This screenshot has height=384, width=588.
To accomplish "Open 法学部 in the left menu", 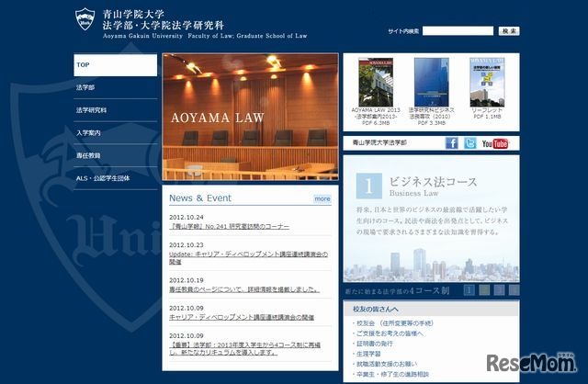I will pyautogui.click(x=115, y=87).
